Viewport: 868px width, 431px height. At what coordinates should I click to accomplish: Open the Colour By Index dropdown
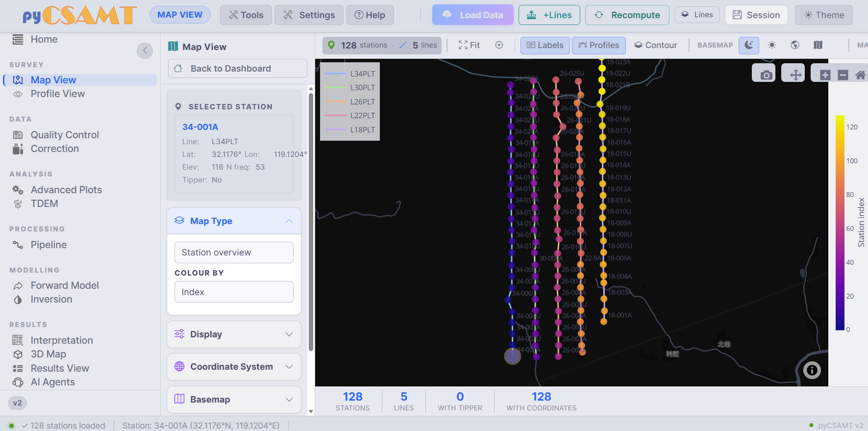click(x=234, y=292)
